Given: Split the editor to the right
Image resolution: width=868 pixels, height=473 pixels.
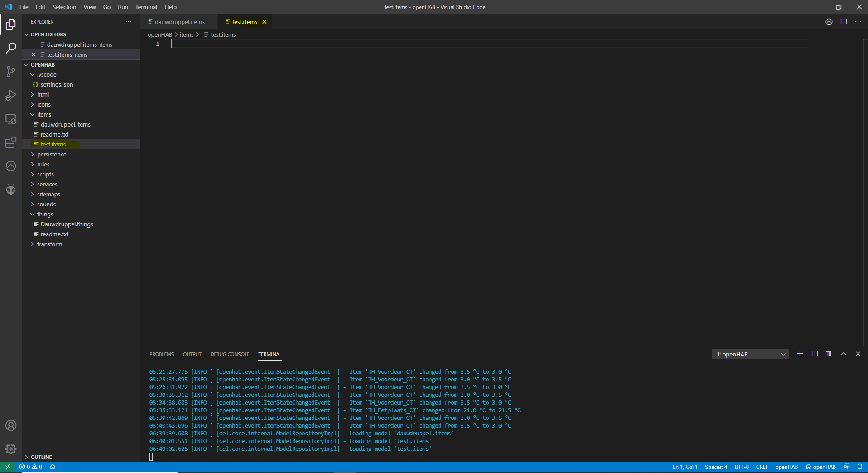Looking at the screenshot, I should [844, 22].
